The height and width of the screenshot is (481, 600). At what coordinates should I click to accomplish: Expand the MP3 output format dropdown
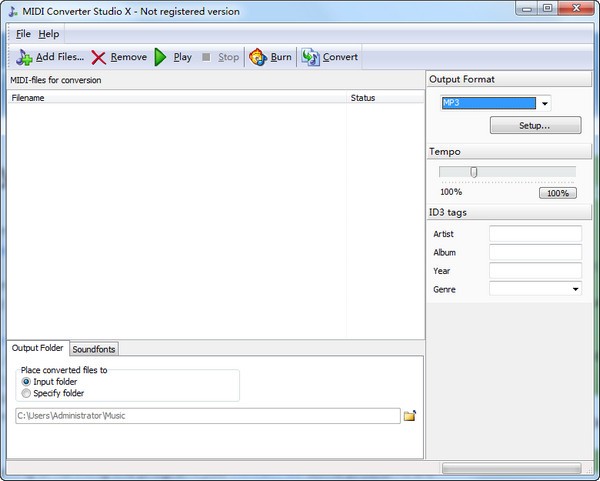point(545,103)
